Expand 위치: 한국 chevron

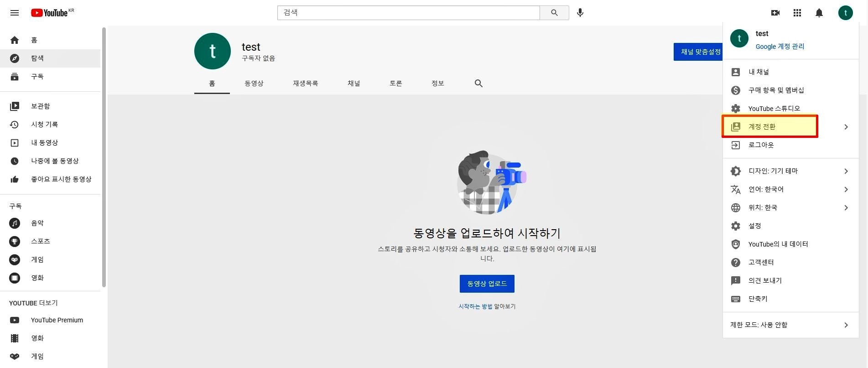click(x=846, y=208)
